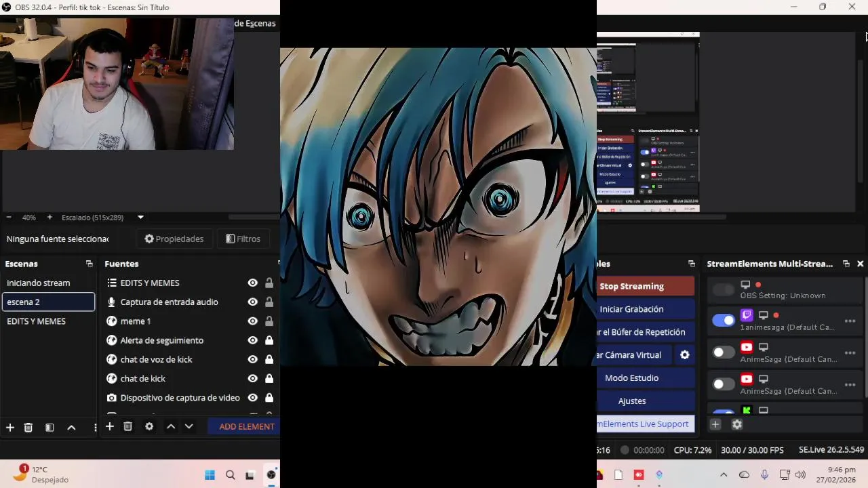Toggle visibility of meme 1 source
The height and width of the screenshot is (488, 868).
click(x=252, y=321)
